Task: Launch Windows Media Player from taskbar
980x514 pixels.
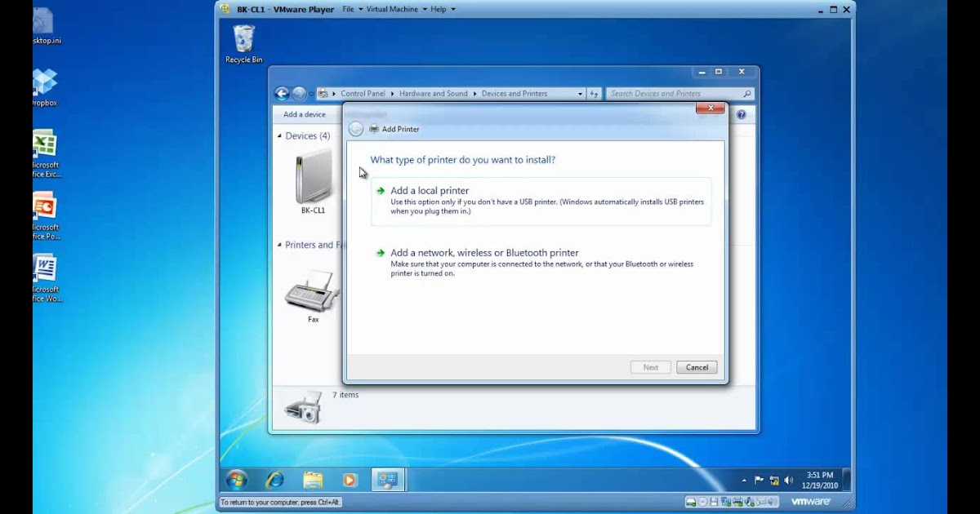Action: 350,480
